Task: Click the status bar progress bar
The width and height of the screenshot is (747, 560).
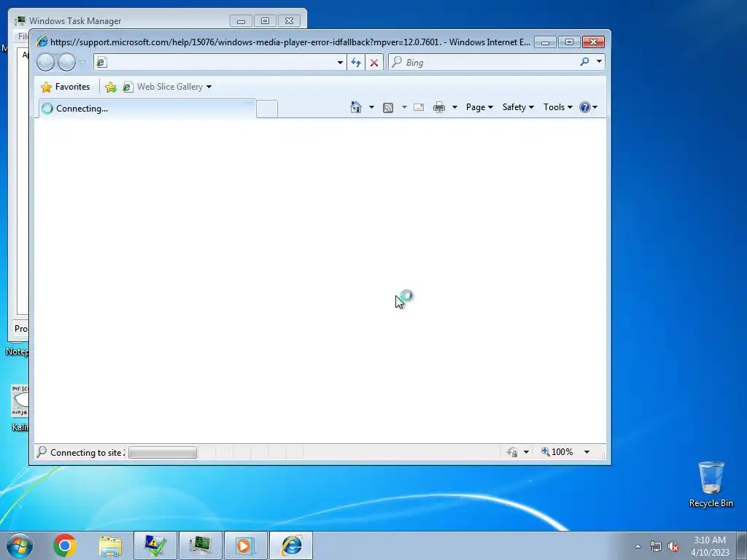Action: (x=163, y=452)
